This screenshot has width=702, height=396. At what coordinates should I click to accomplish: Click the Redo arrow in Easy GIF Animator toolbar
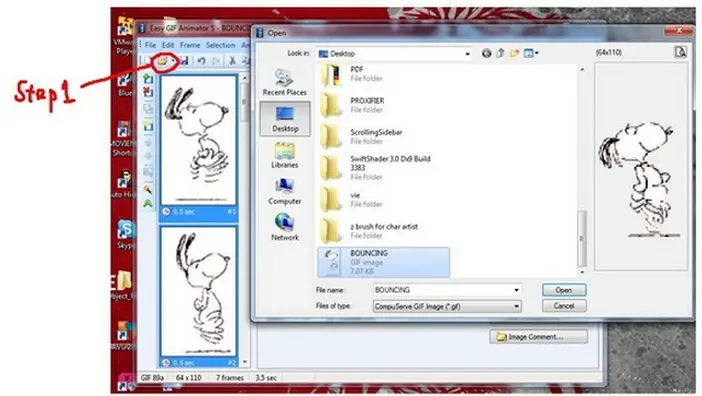[216, 60]
